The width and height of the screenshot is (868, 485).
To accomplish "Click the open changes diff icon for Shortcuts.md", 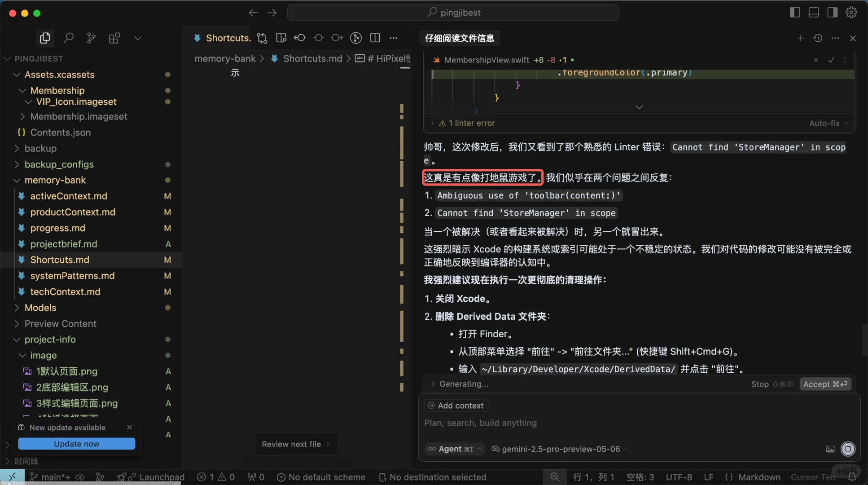I will 262,38.
